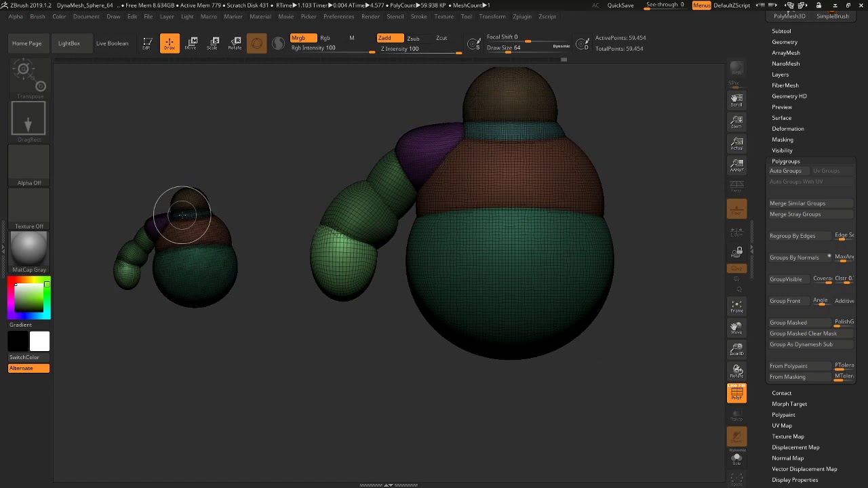Adjust the Z Intensity slider
Screen dimensions: 868x488
point(420,49)
